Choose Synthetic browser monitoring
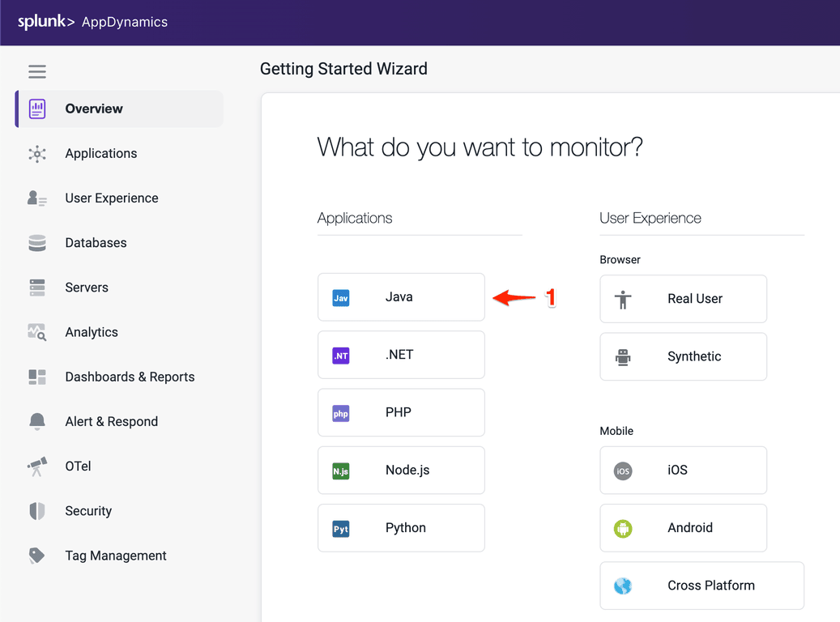840x622 pixels. pos(683,356)
